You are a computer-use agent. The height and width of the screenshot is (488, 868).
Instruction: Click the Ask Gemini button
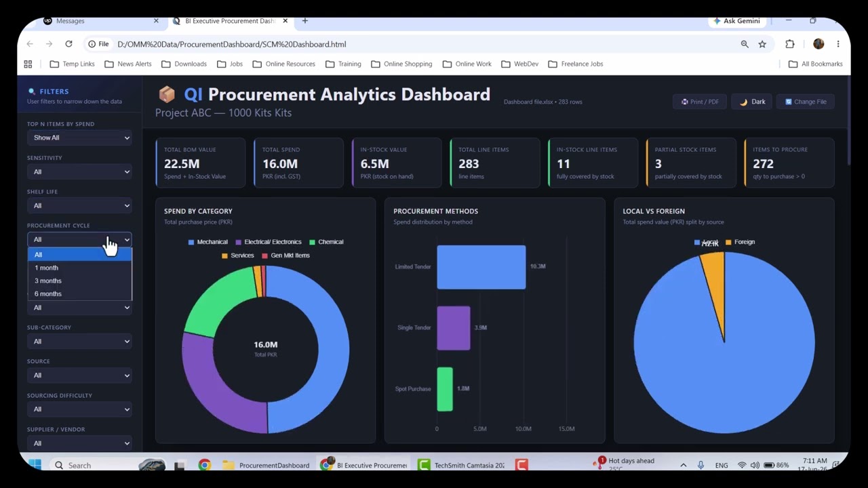pyautogui.click(x=736, y=21)
